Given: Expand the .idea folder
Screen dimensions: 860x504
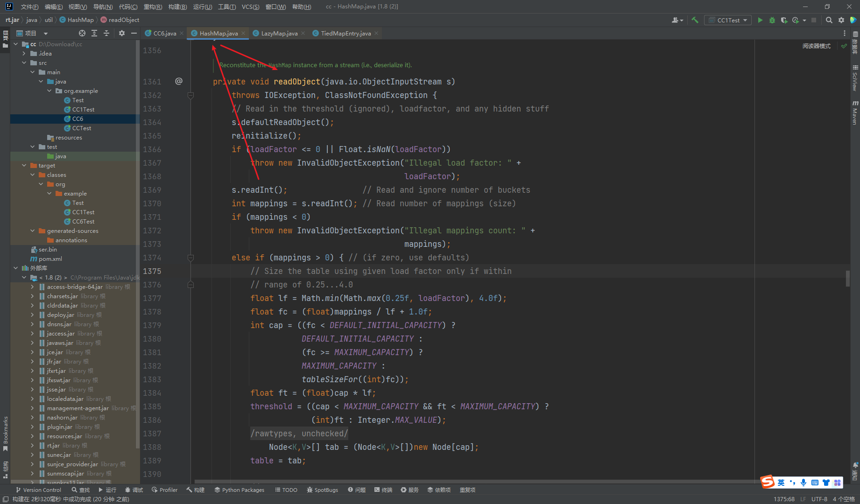Looking at the screenshot, I should 24,53.
